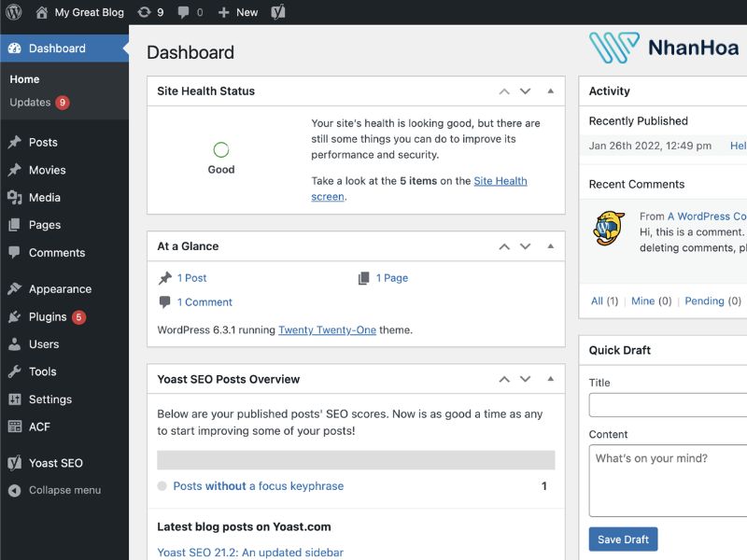
Task: Click the updates refresh icon in admin bar
Action: (144, 12)
